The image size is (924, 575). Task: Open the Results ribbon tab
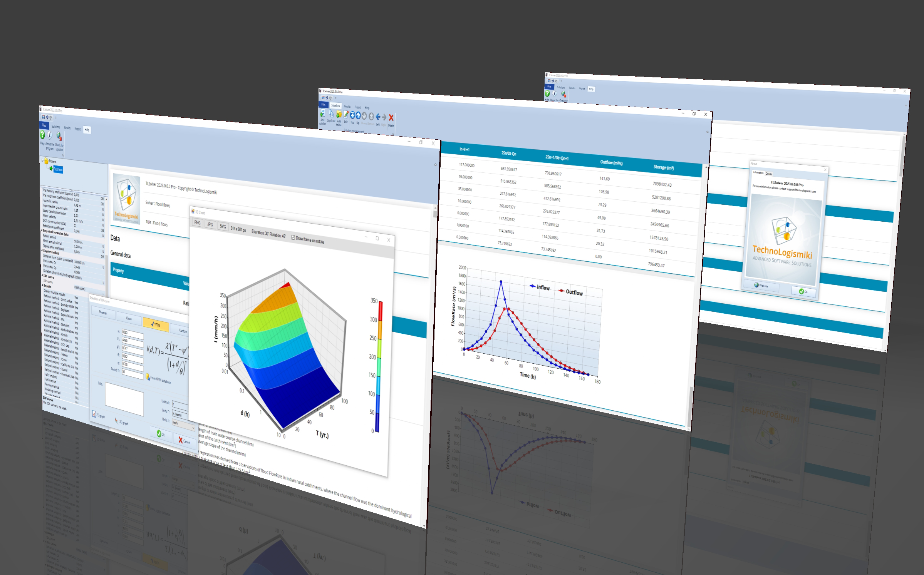[67, 128]
